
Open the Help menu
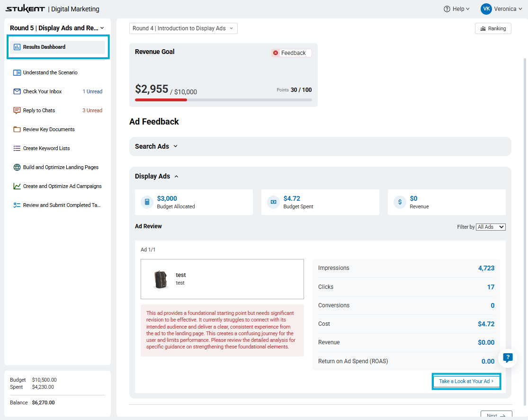tap(456, 9)
